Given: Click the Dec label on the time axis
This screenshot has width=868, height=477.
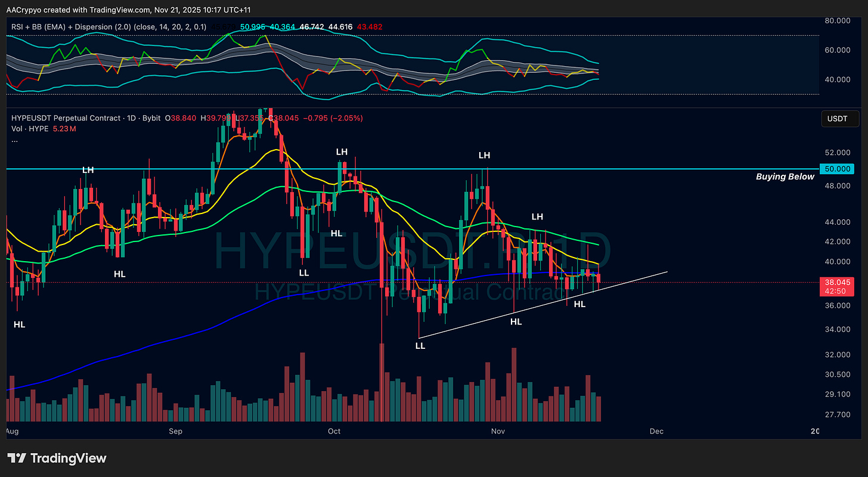Looking at the screenshot, I should coord(656,430).
